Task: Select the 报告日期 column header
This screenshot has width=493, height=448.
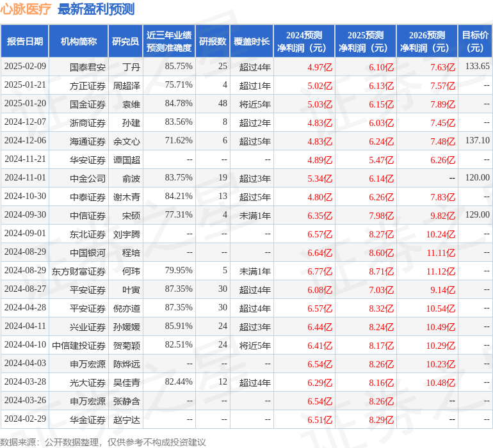Action: [25, 41]
